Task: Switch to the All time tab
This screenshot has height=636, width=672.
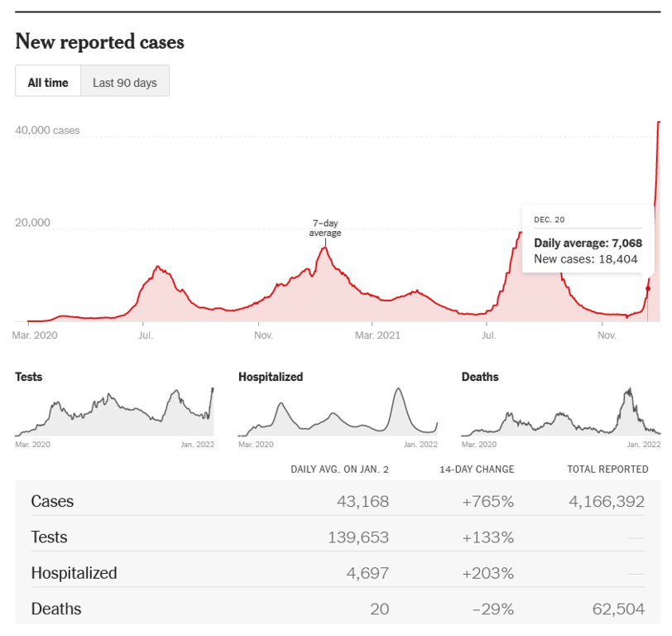Action: tap(48, 82)
